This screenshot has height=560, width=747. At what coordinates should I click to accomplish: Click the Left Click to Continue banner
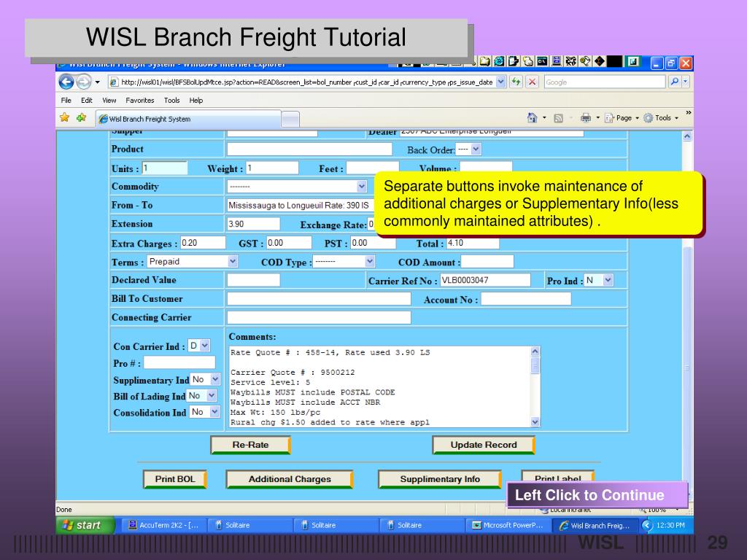(x=597, y=495)
